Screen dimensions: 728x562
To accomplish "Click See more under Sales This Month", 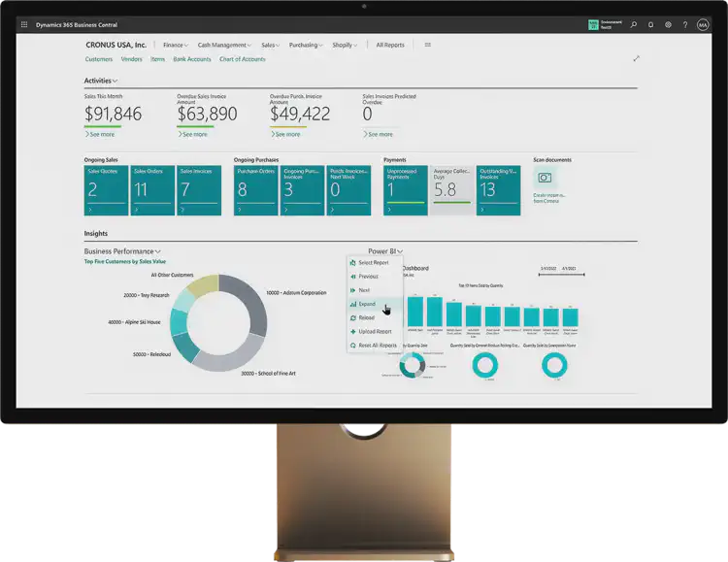I will (x=100, y=134).
